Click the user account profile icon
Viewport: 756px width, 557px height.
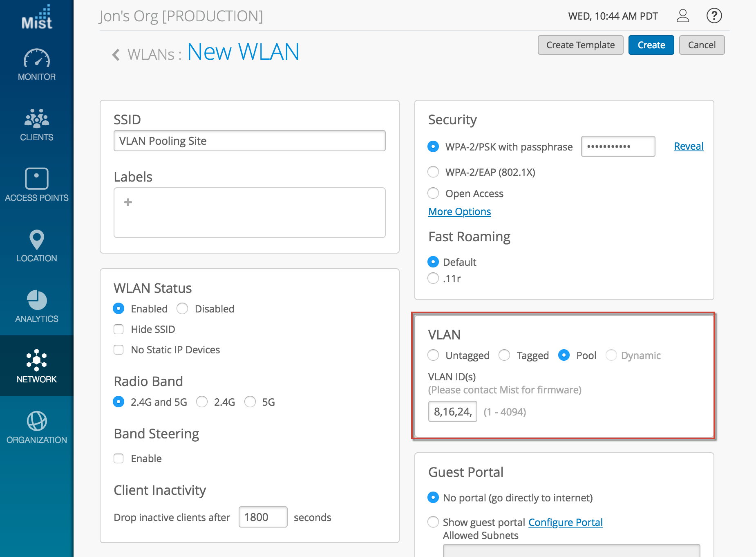(x=682, y=16)
